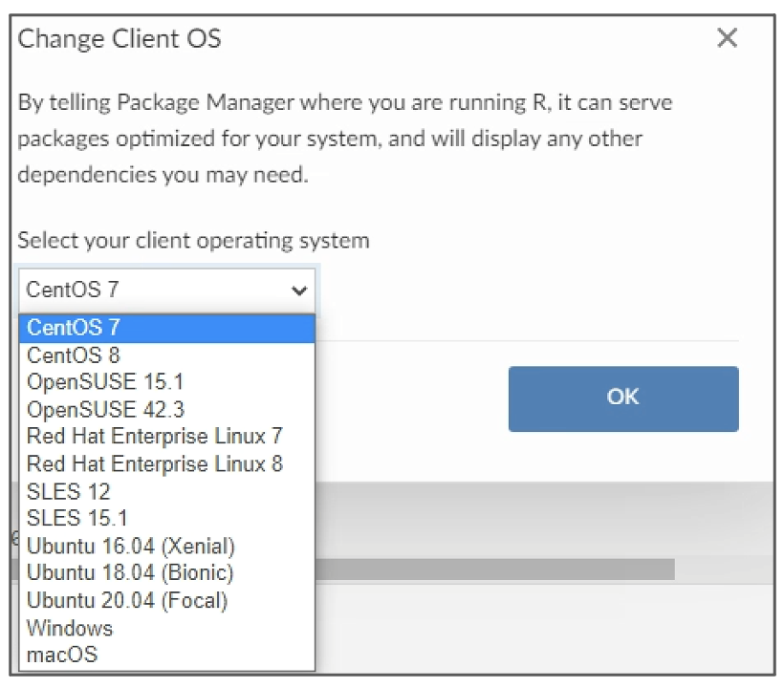Pick OpenSUSE 42.3 from dropdown
Image resolution: width=784 pixels, height=688 pixels.
point(167,410)
